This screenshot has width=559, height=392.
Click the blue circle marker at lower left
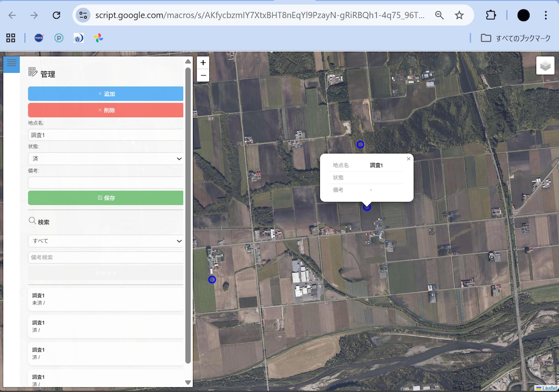[212, 279]
